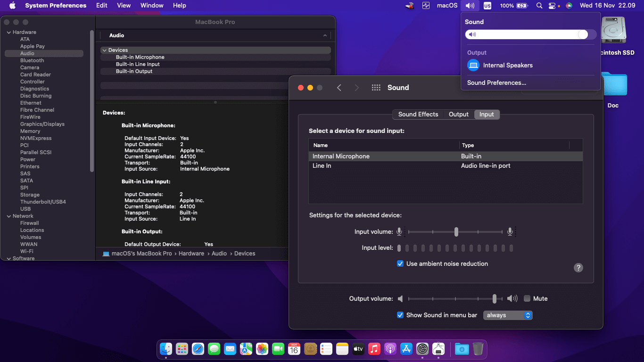Collapse the Hardware section in sidebar
Screen dimensions: 644x362
pyautogui.click(x=8, y=33)
